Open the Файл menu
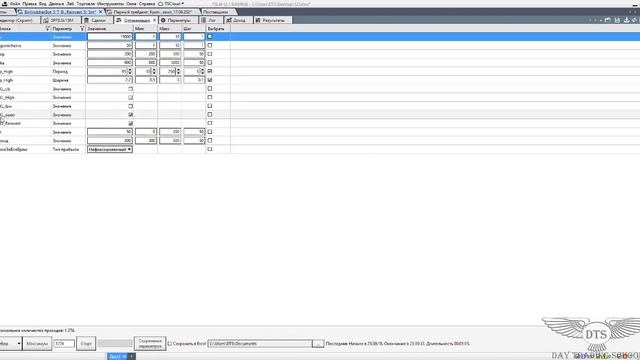The height and width of the screenshot is (360, 640). (15, 4)
